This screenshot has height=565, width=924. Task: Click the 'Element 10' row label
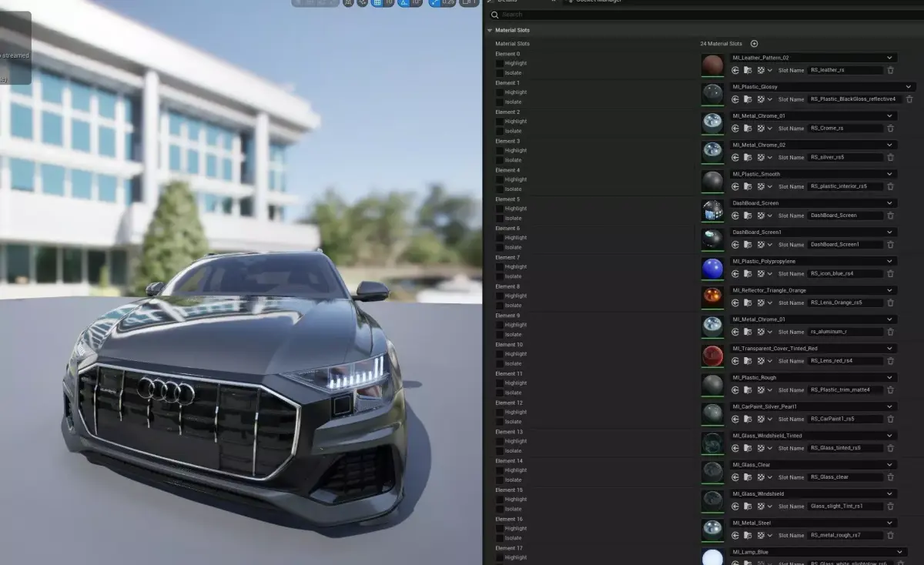pos(509,345)
